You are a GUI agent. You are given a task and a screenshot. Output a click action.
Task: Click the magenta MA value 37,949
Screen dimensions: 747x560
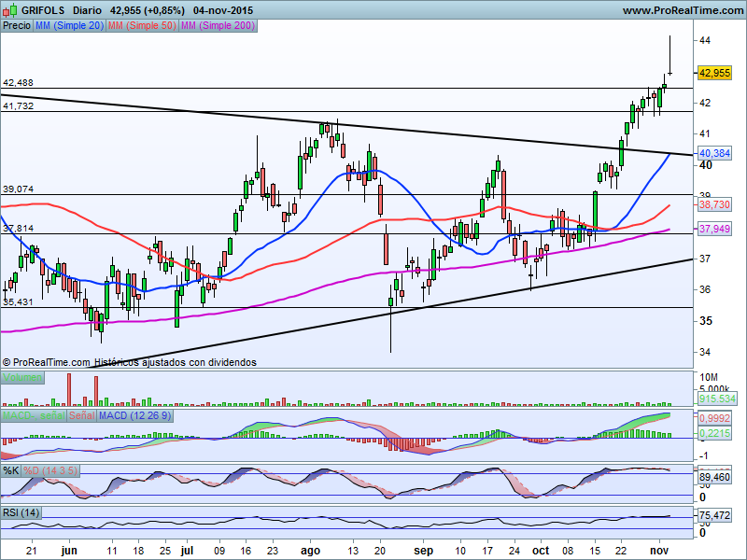click(714, 229)
